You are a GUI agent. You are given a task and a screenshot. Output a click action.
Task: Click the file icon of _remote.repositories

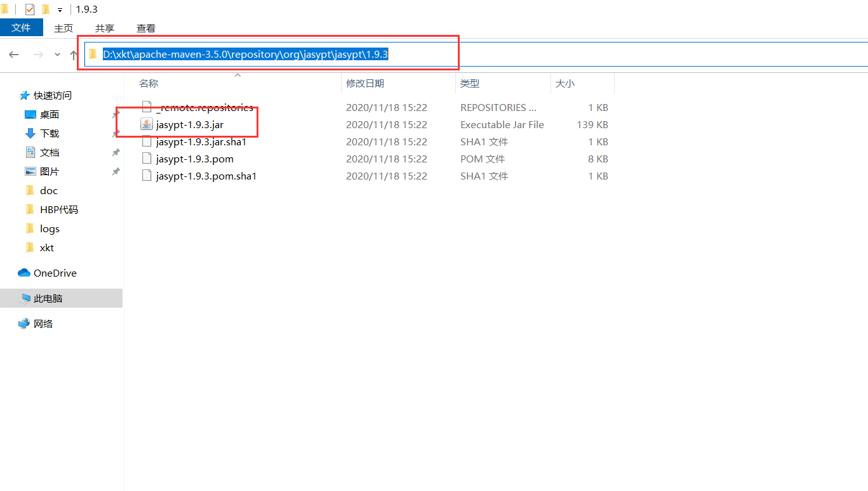point(147,107)
